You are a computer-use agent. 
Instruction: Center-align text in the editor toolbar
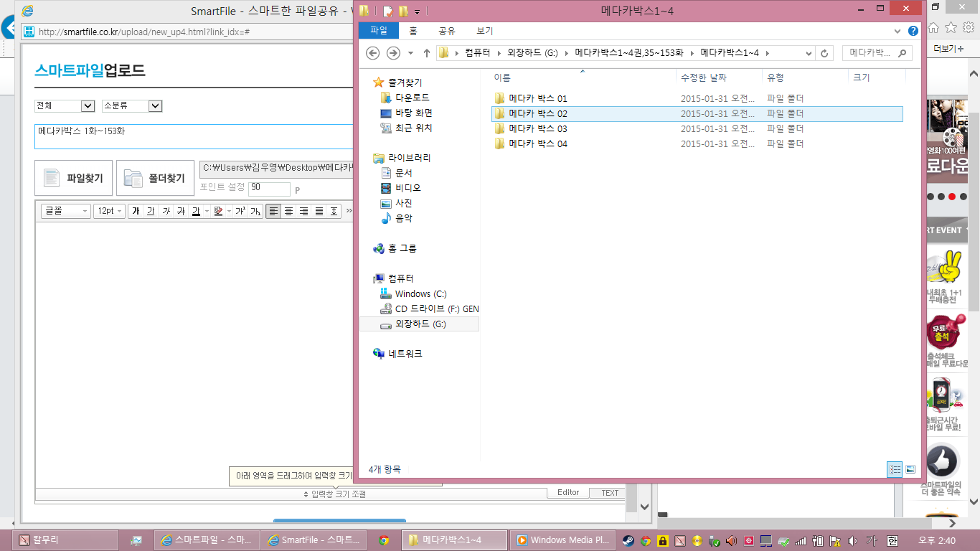(x=288, y=211)
